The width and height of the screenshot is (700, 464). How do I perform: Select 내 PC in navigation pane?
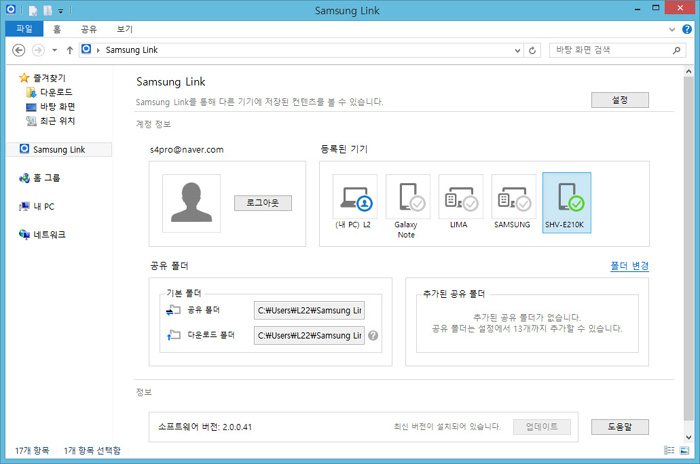37,207
